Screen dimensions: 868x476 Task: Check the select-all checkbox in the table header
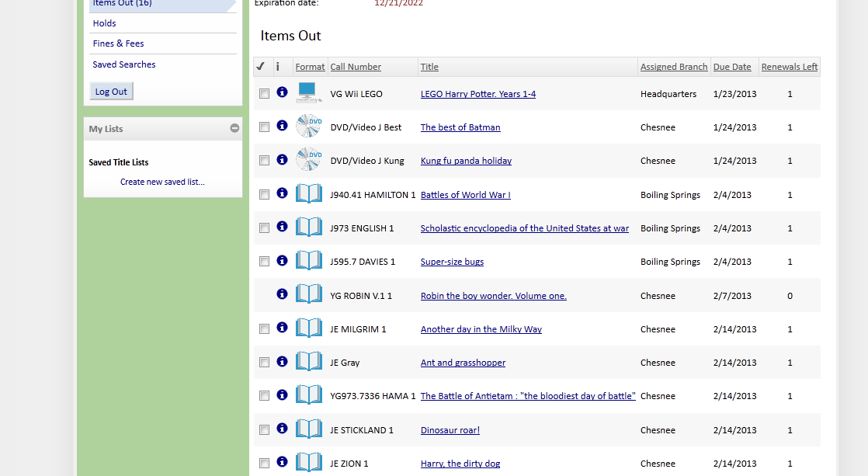[262, 67]
